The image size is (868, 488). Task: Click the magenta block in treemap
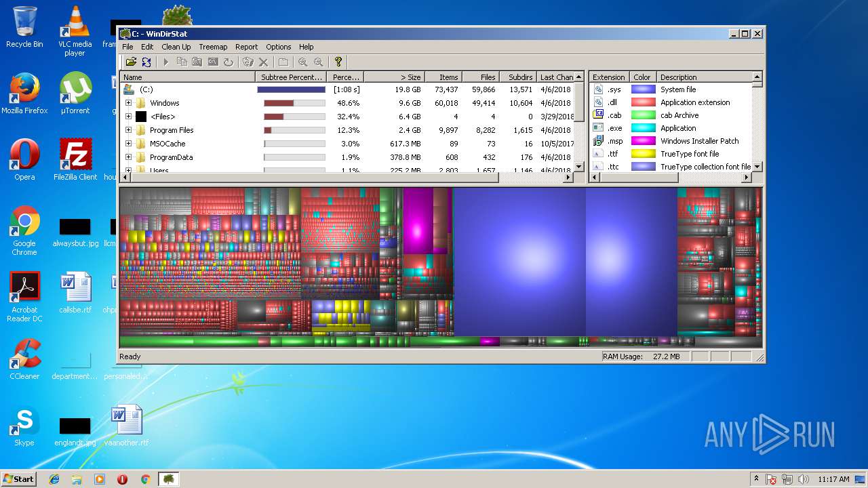418,221
